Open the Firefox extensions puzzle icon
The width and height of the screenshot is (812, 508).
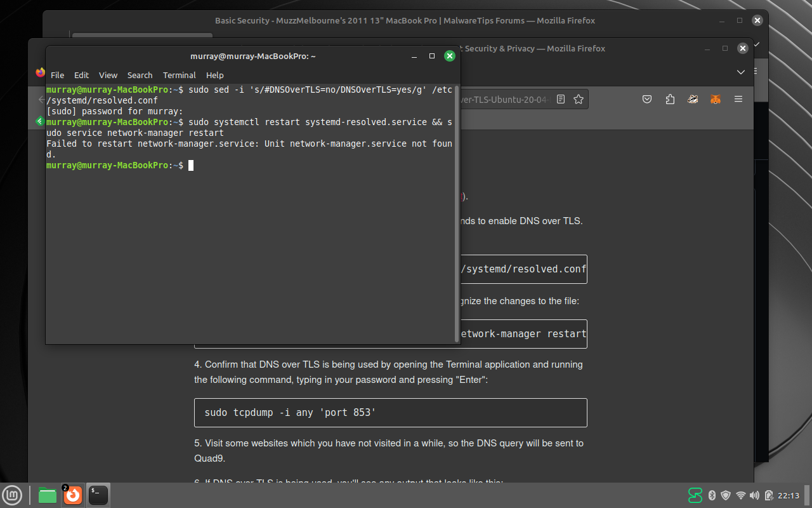(x=670, y=99)
